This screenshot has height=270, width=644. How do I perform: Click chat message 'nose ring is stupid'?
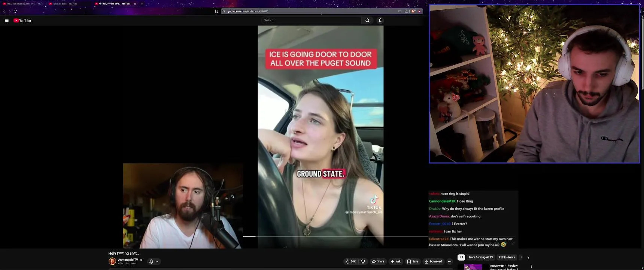(455, 193)
